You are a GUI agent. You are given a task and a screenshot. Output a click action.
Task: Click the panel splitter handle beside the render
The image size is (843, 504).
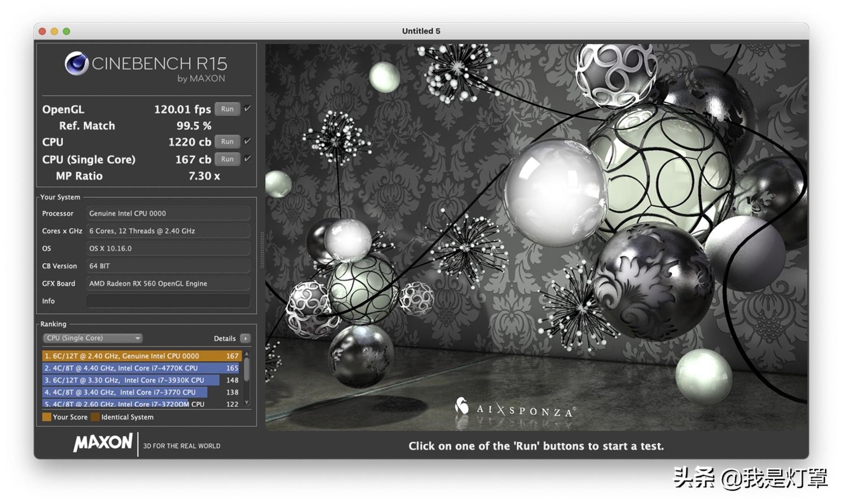pos(262,250)
